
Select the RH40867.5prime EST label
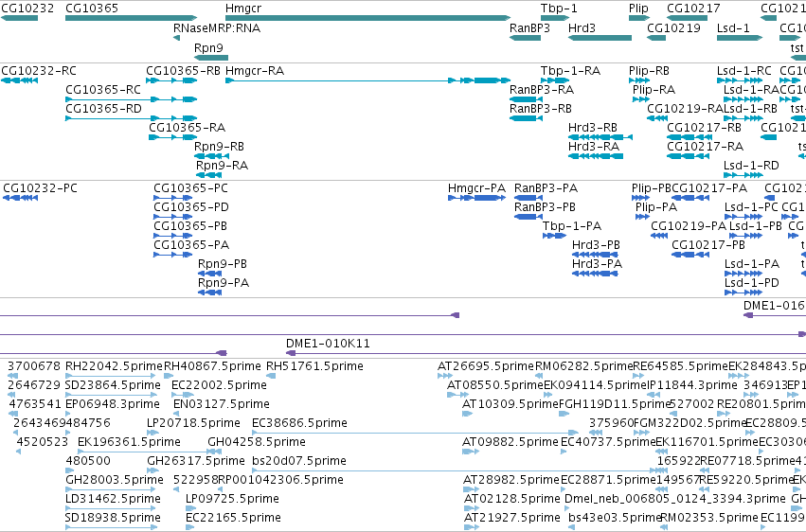click(x=212, y=366)
